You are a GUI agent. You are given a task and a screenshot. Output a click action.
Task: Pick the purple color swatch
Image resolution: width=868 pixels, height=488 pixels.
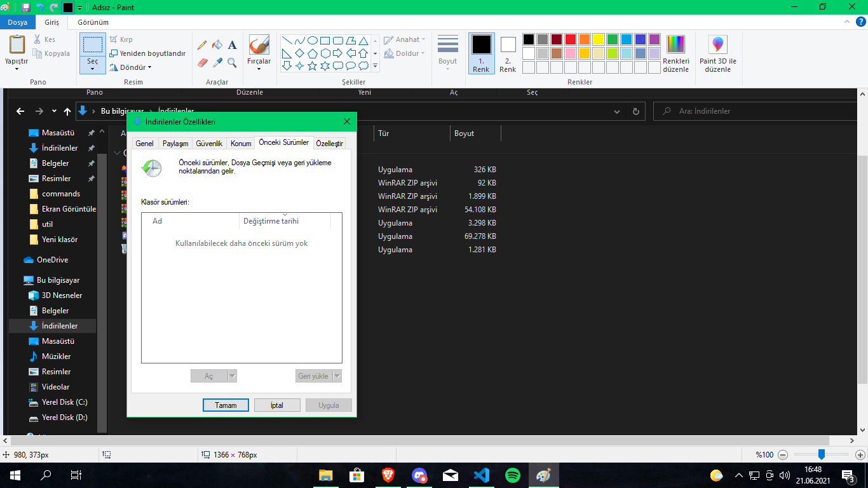point(654,39)
